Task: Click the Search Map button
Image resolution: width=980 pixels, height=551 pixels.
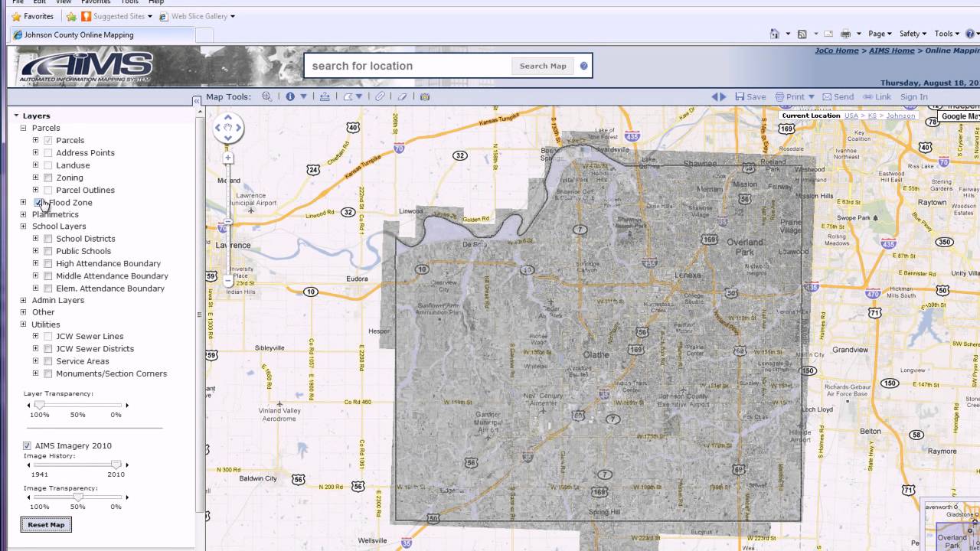Action: point(543,66)
